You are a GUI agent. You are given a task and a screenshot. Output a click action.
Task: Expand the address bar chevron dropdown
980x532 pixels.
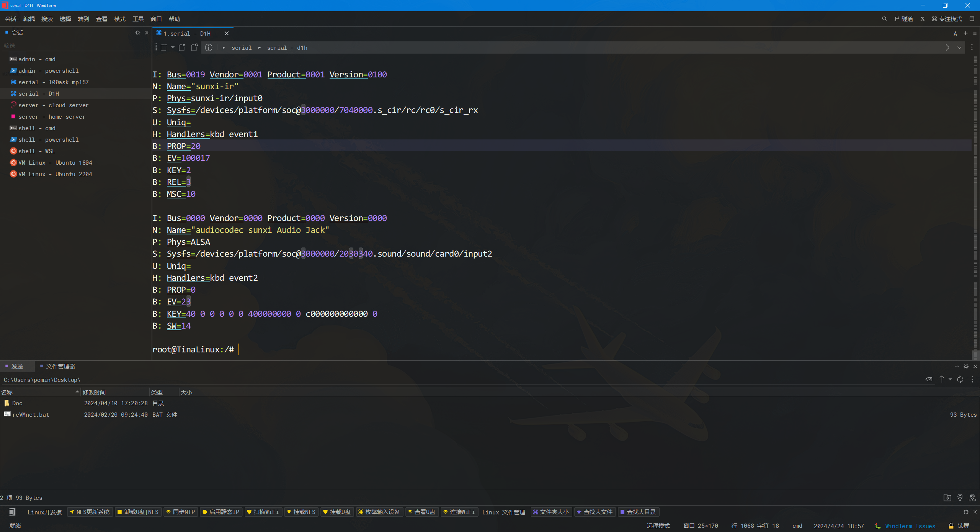(959, 47)
